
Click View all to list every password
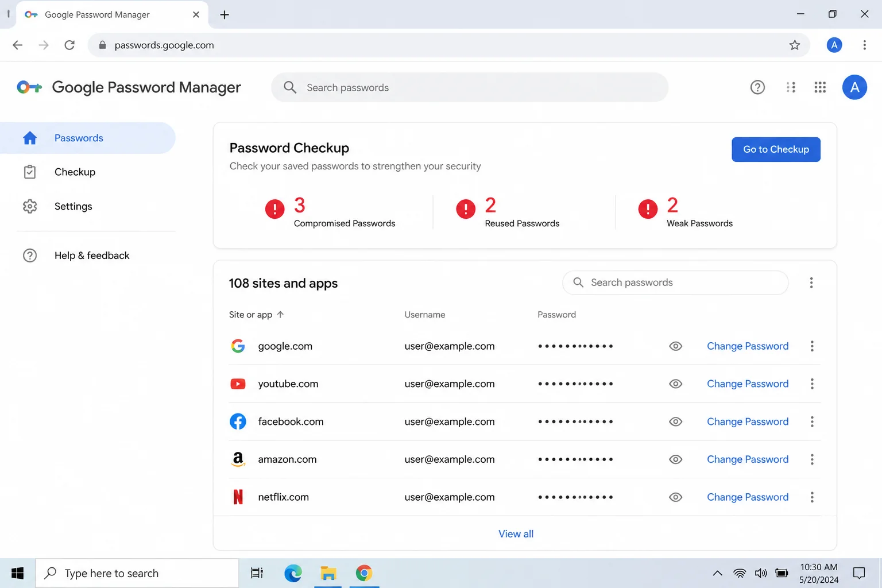tap(516, 534)
